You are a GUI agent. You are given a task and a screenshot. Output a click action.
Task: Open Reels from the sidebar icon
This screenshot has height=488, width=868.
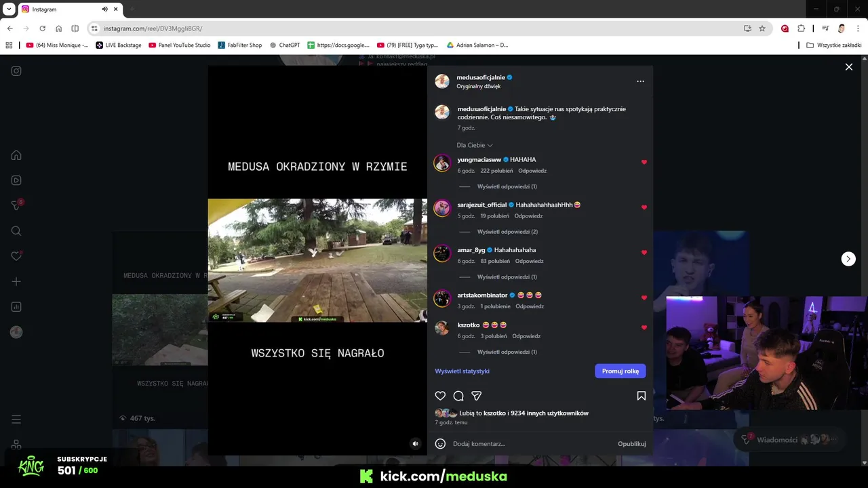pyautogui.click(x=16, y=180)
